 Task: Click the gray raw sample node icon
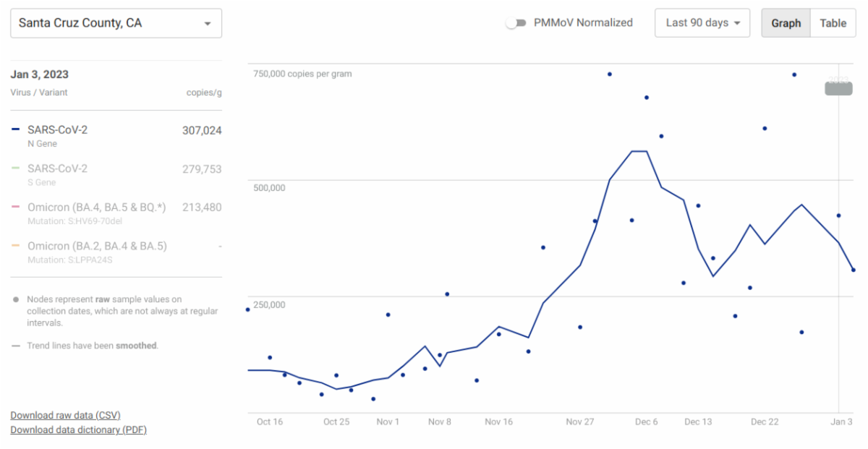16,299
